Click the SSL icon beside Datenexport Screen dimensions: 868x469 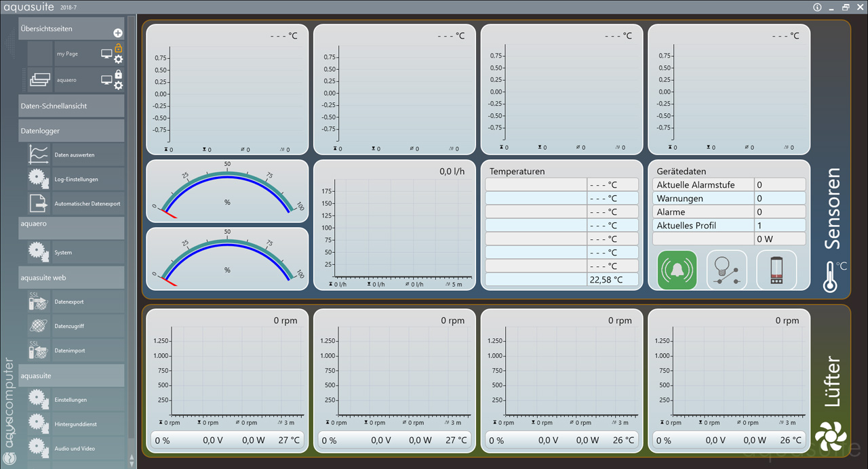[x=38, y=302]
